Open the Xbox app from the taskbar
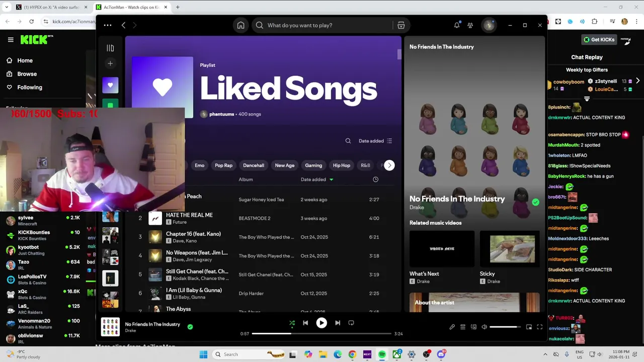Image resolution: width=644 pixels, height=362 pixels. point(397,354)
